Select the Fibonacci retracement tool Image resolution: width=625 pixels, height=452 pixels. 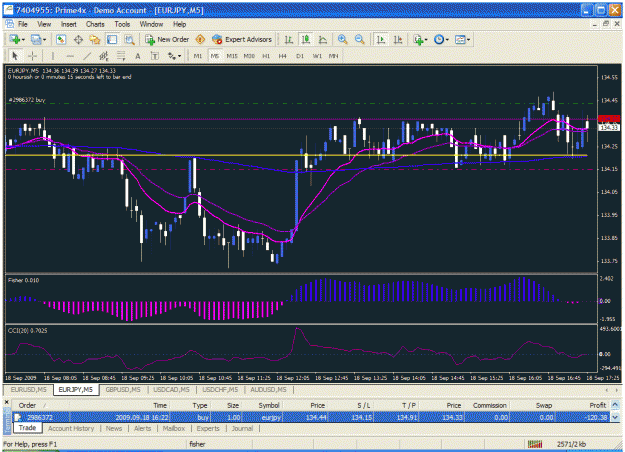click(x=121, y=56)
